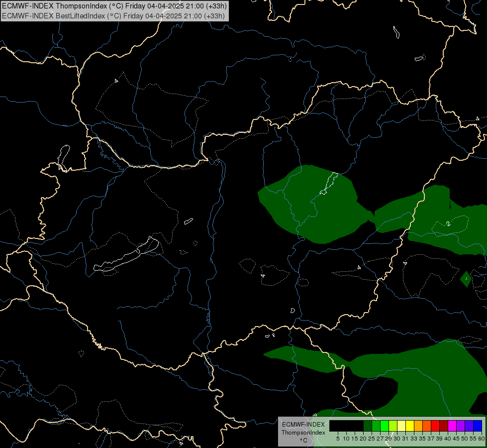Click the red-orange 35-37 legend swatch
This screenshot has height=448, width=487.
pos(427,426)
